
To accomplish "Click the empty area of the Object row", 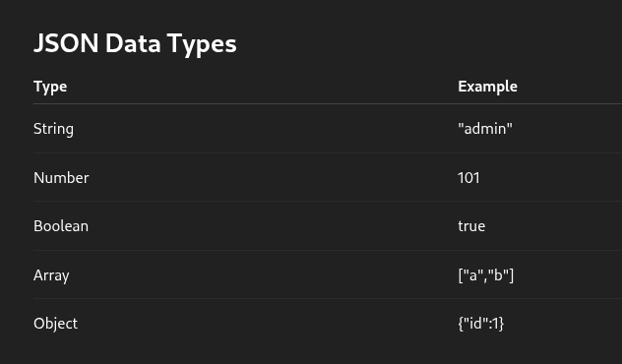I will point(268,324).
